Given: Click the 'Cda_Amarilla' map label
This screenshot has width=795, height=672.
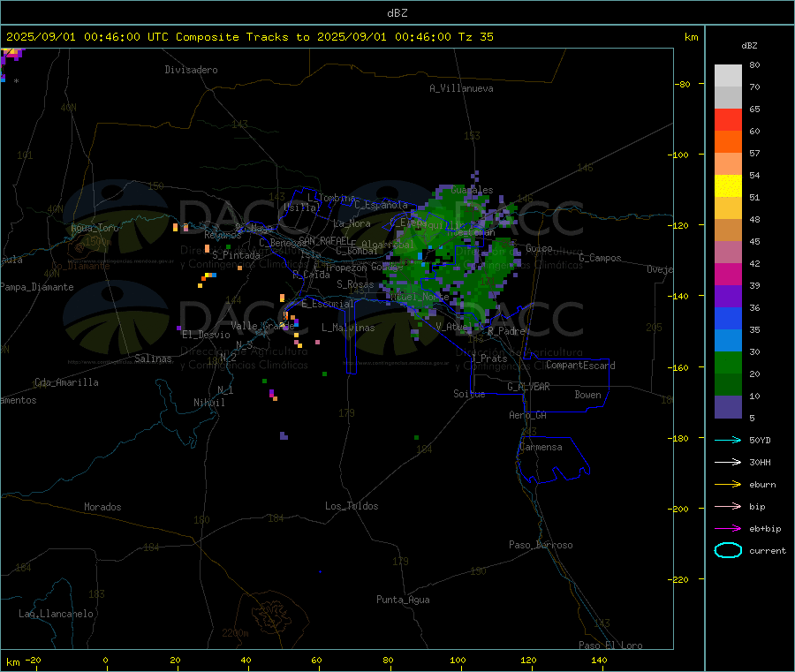Looking at the screenshot, I should pos(66,382).
